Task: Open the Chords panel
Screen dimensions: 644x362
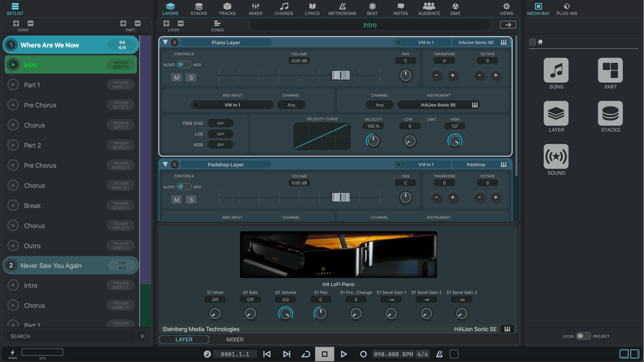Action: 283,8
